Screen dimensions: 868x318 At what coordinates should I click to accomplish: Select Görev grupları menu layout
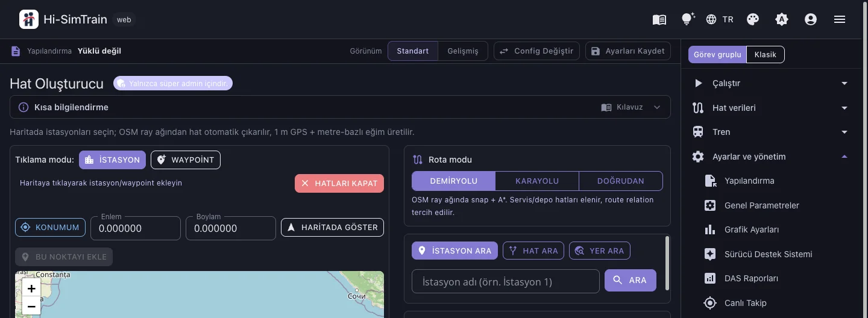[717, 55]
